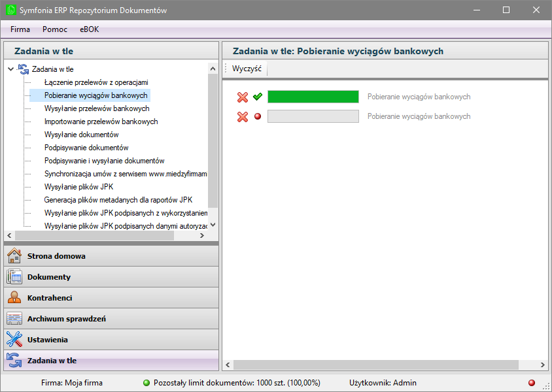Click the green full progress bar
This screenshot has width=552, height=392.
(313, 97)
